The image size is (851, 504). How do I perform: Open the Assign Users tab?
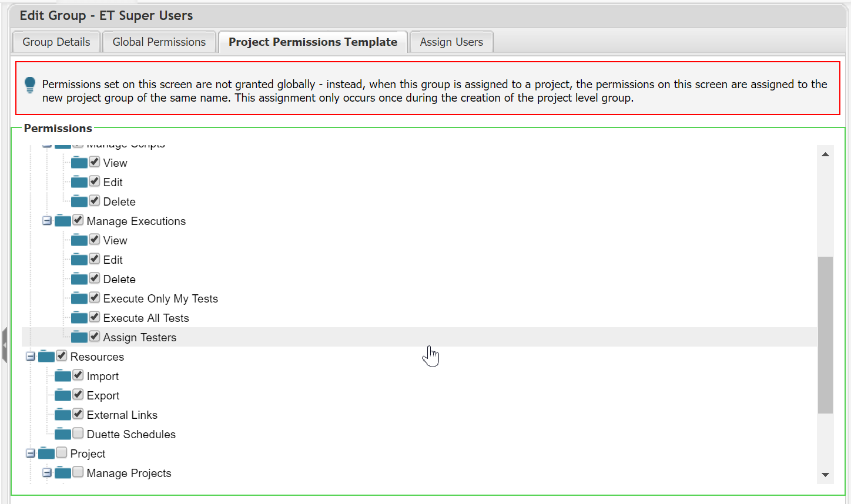click(451, 42)
